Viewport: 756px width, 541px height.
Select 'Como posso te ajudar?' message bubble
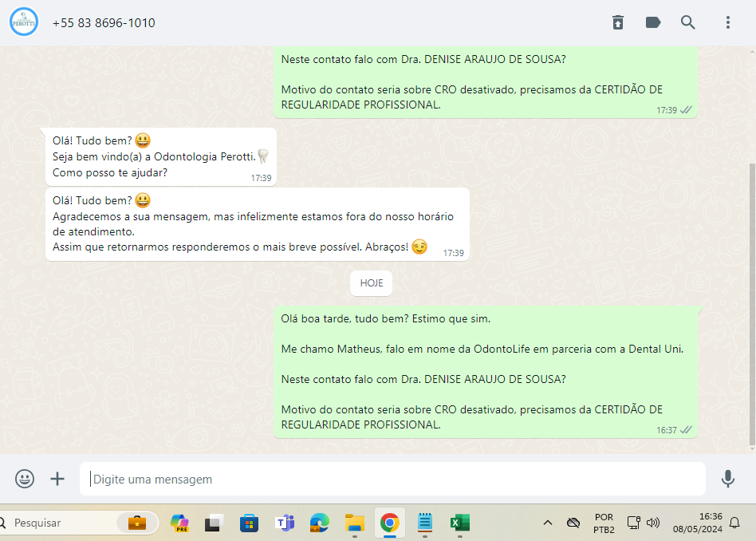[161, 157]
